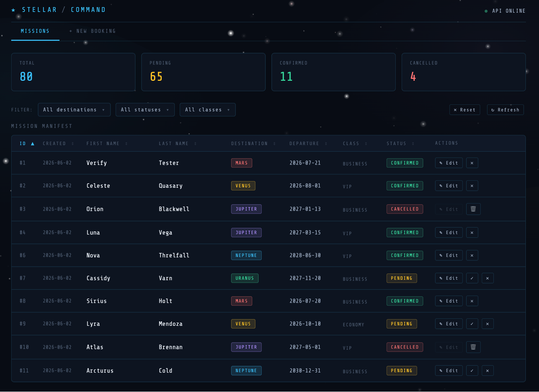This screenshot has width=539, height=392.
Task: Click the API ONLINE status indicator
Action: [x=505, y=11]
